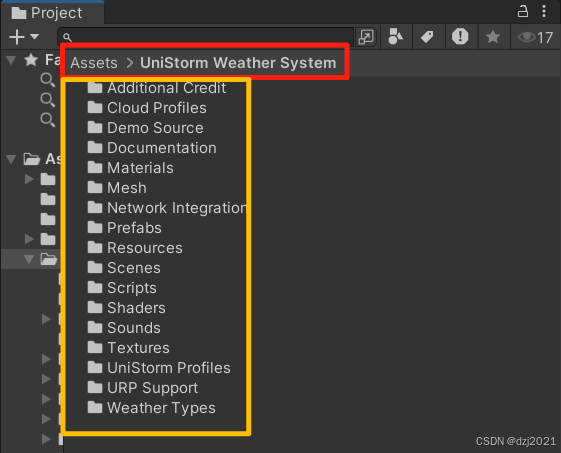Screen dimensions: 561x453
Task: Select the Mesh folder
Action: pos(117,188)
